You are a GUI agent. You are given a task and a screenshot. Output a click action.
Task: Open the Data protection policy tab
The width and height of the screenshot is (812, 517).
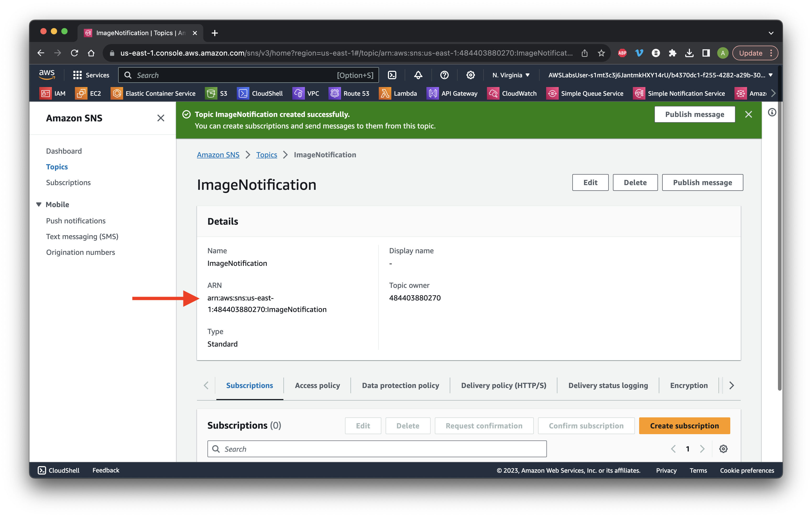(x=400, y=385)
